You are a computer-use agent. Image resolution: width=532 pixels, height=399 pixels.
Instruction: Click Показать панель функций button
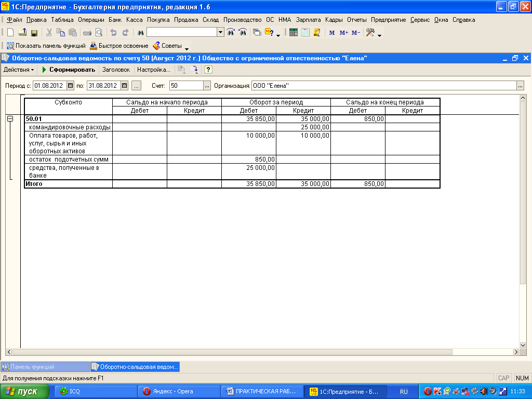point(46,46)
